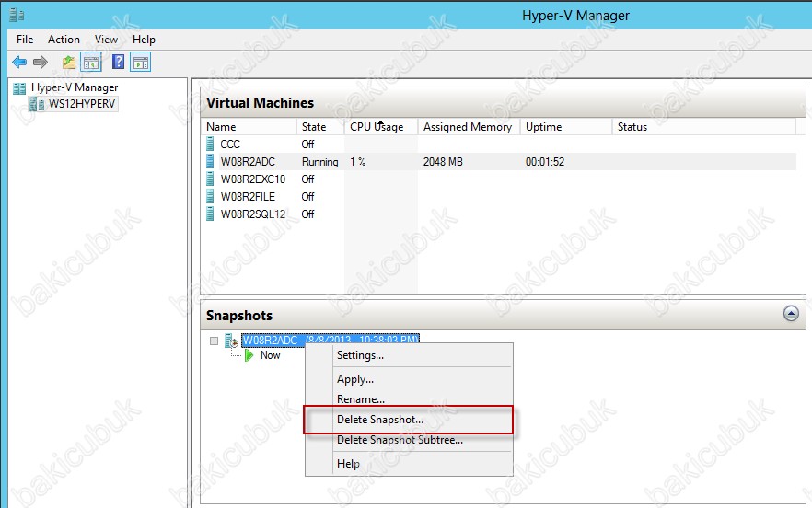The width and height of the screenshot is (812, 508).
Task: Toggle the Show/Hide Console Tree icon
Action: click(91, 63)
